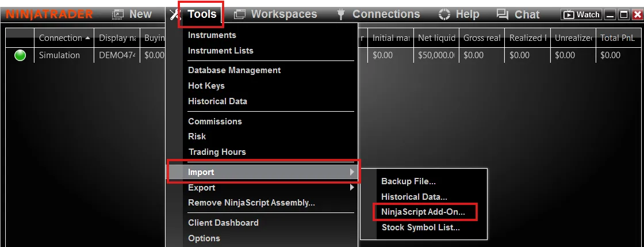Image resolution: width=644 pixels, height=247 pixels.
Task: Click the $50,000 net liquidation value
Action: pyautogui.click(x=436, y=55)
